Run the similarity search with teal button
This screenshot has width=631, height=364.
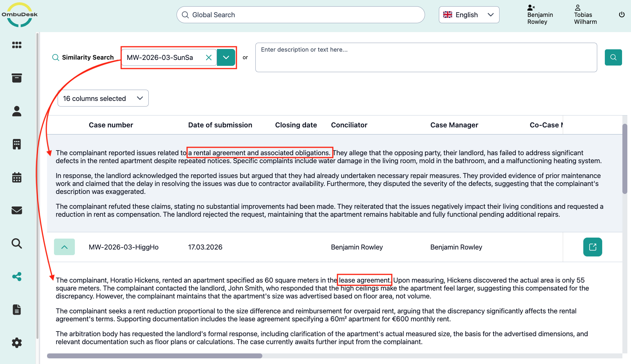[613, 58]
